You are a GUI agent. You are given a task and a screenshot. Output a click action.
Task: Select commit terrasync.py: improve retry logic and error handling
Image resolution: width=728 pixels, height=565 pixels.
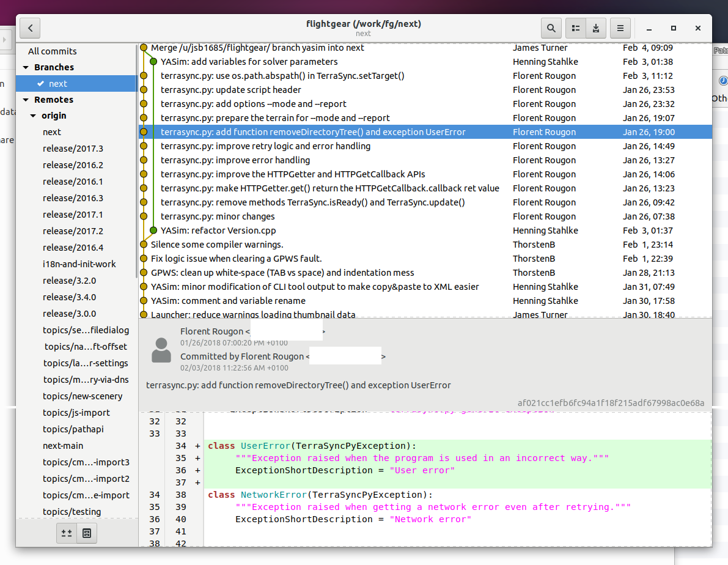point(425,146)
